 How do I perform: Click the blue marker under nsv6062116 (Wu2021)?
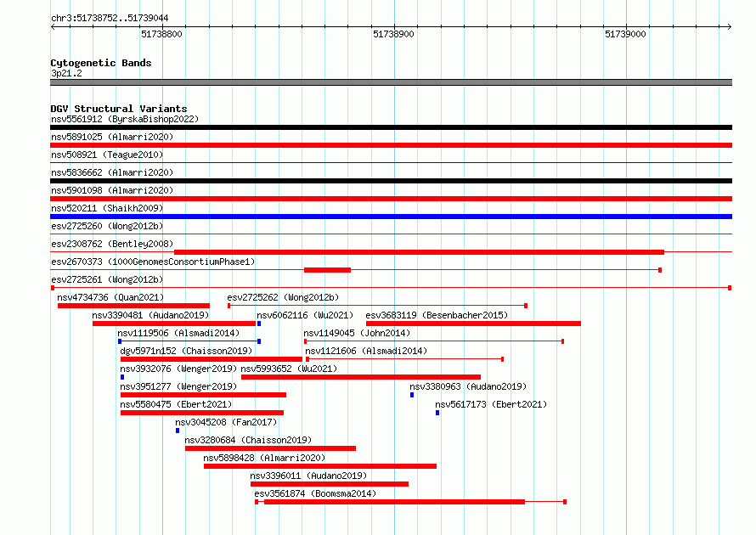(259, 324)
